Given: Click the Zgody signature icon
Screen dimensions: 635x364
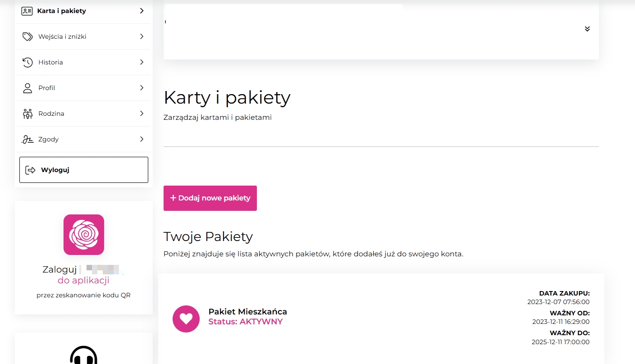Looking at the screenshot, I should 27,139.
